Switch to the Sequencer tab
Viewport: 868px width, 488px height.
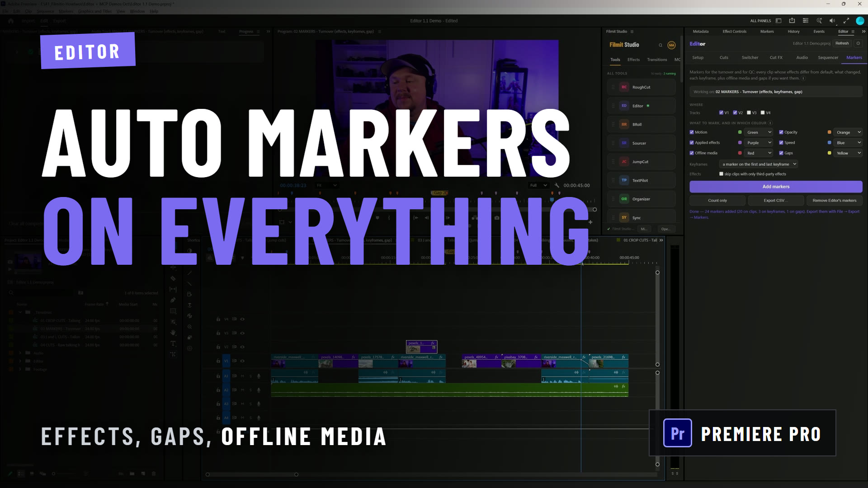tap(828, 58)
